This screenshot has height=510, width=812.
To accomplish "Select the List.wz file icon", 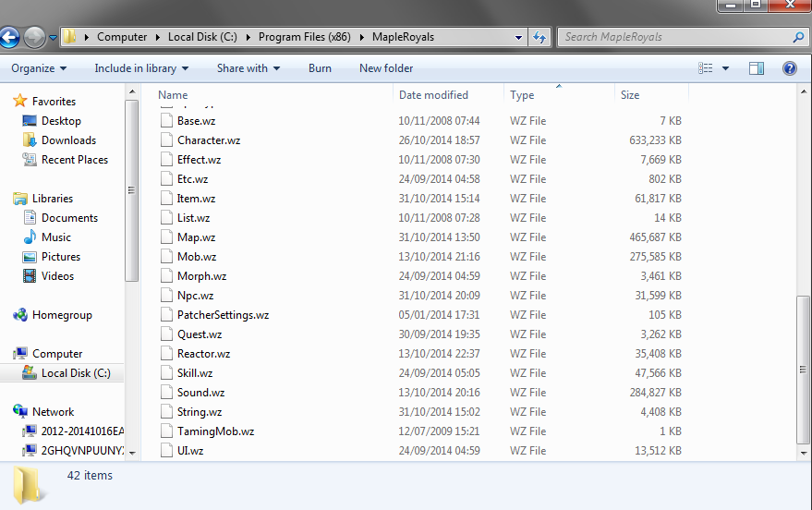I will [166, 218].
